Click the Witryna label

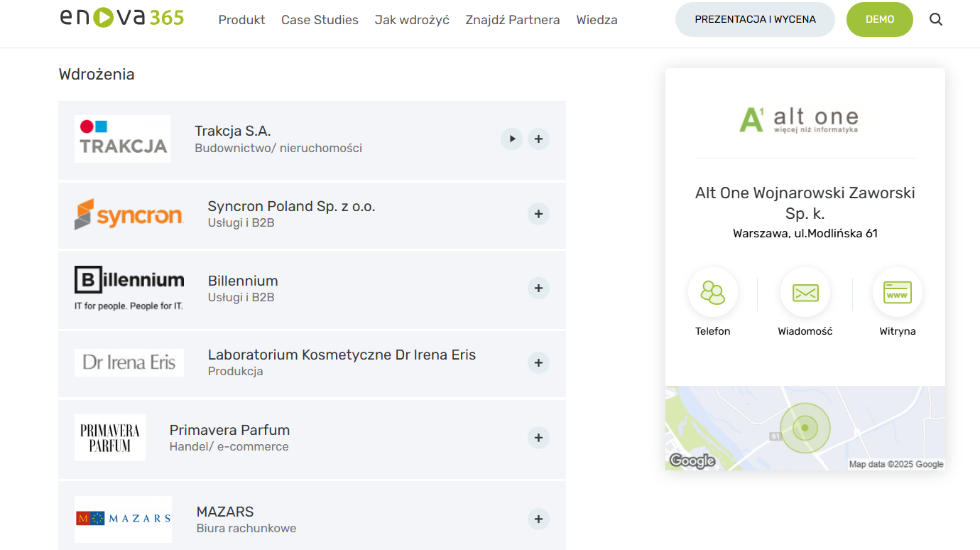tap(898, 331)
